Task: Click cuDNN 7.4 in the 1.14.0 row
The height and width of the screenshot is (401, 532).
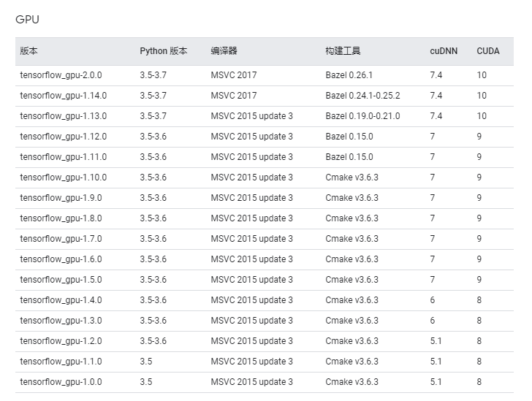Action: [436, 96]
